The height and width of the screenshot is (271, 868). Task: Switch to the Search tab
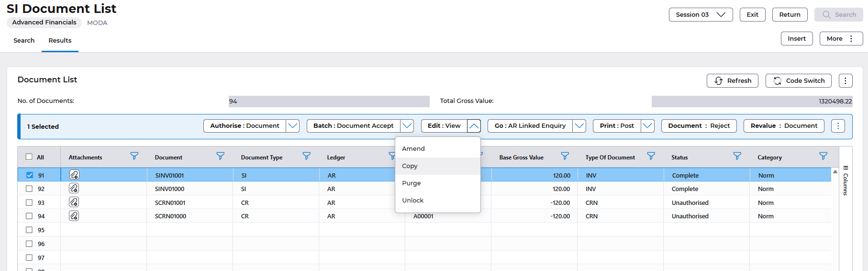point(24,41)
